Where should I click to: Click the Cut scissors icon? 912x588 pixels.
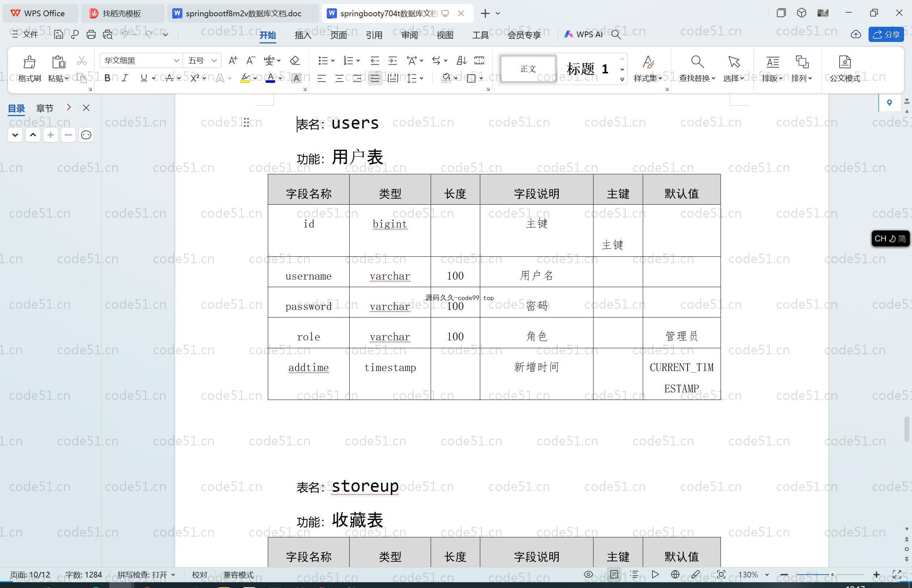[x=82, y=61]
